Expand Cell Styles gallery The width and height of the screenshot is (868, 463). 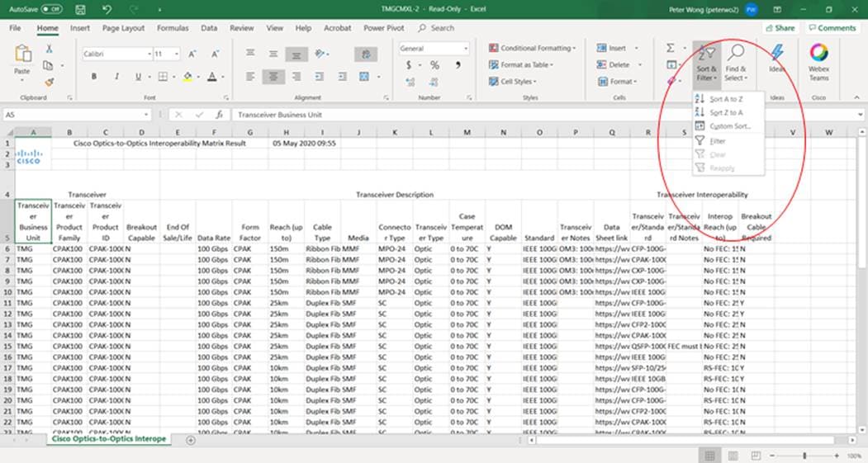(x=513, y=82)
